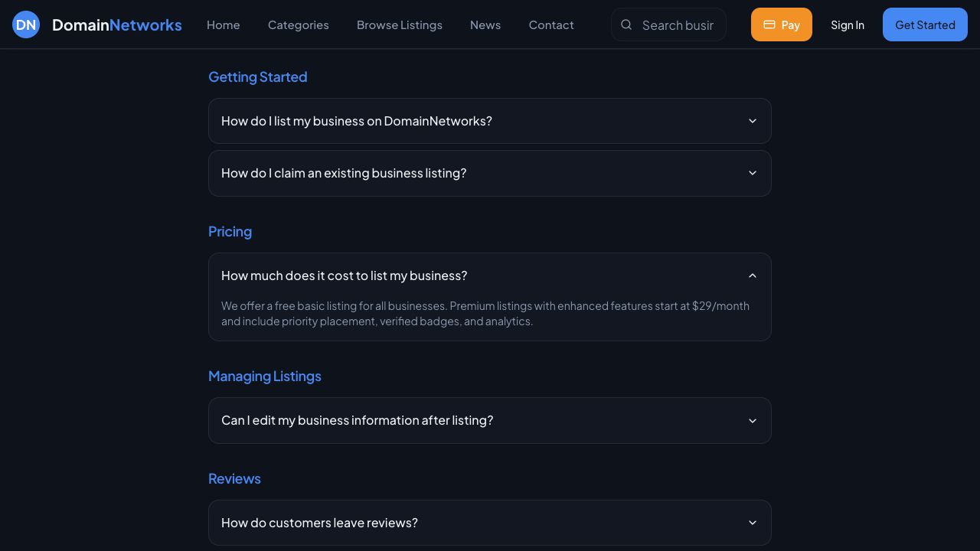This screenshot has height=551, width=980.
Task: Visit the News section
Action: [x=485, y=24]
